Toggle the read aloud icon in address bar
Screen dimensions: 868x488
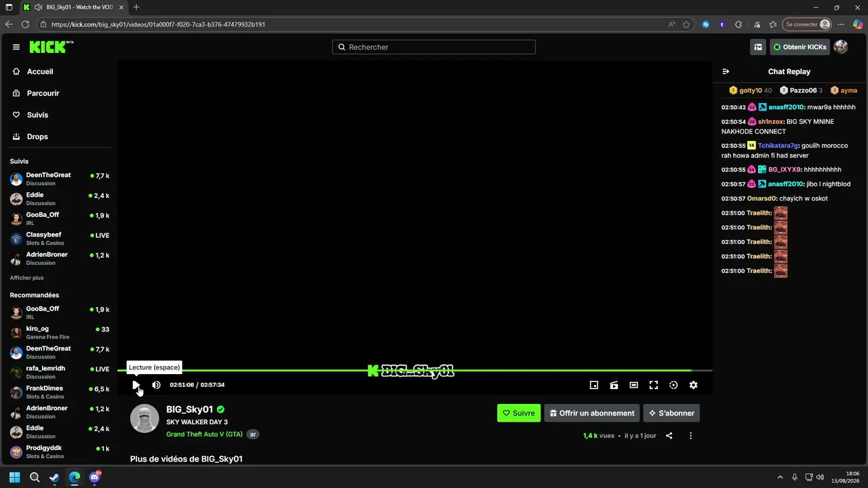[x=672, y=24]
